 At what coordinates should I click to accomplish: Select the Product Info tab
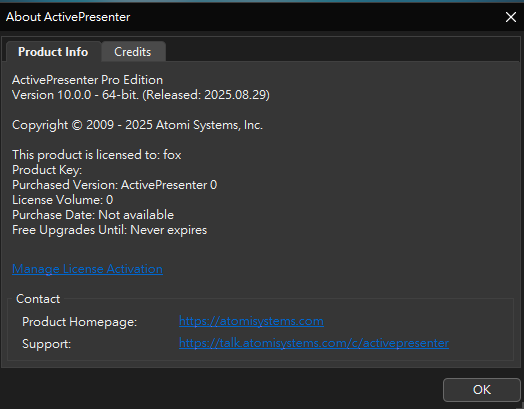53,52
